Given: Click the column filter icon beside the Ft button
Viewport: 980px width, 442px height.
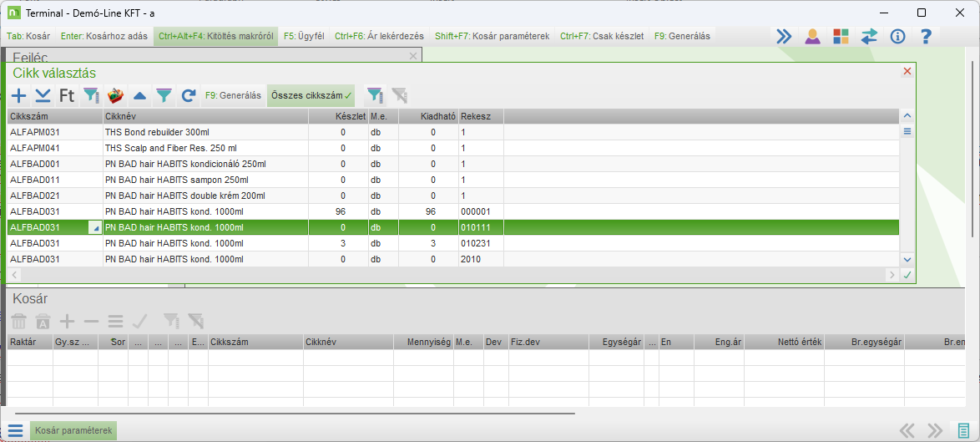Looking at the screenshot, I should (91, 95).
